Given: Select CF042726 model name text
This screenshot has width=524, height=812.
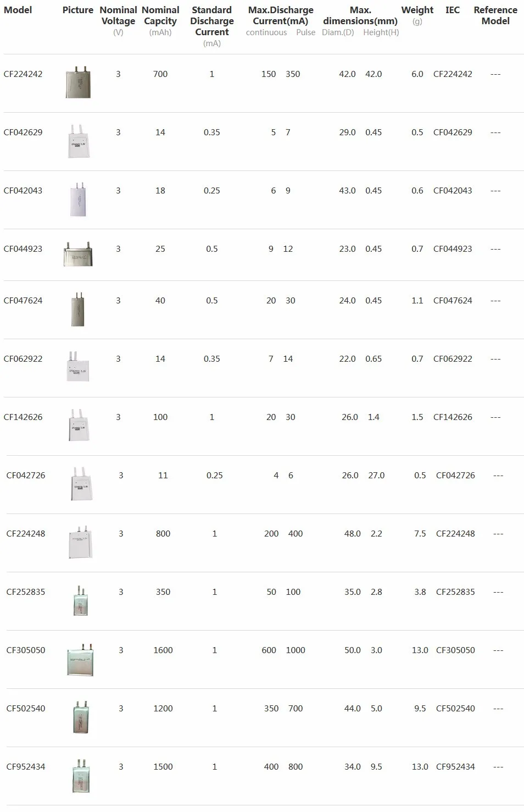Looking at the screenshot, I should 26,476.
